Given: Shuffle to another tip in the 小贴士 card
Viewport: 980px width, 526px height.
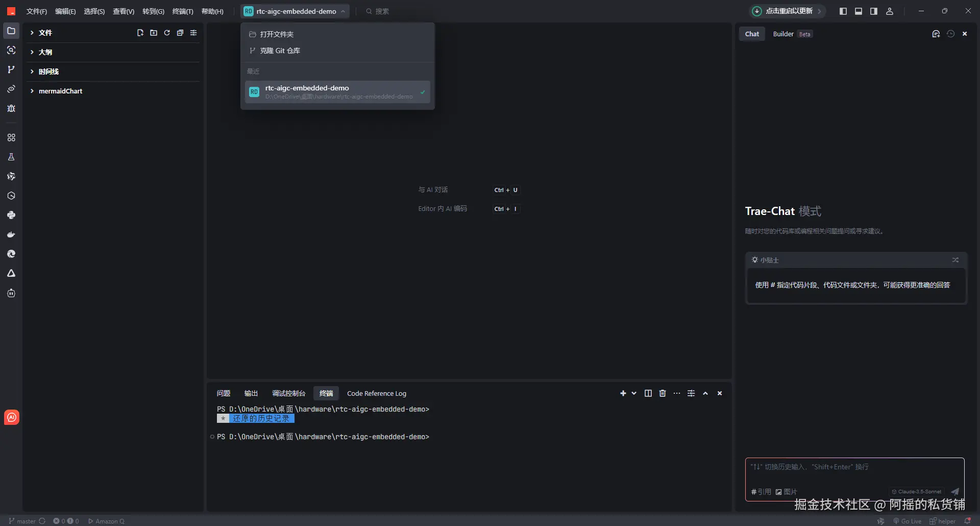Looking at the screenshot, I should click(955, 260).
